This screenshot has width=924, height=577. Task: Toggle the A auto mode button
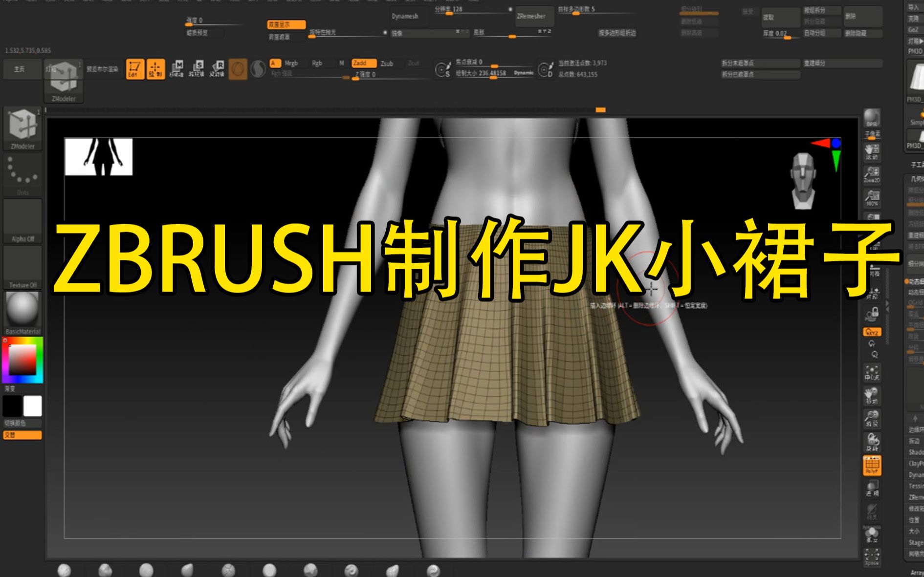275,63
